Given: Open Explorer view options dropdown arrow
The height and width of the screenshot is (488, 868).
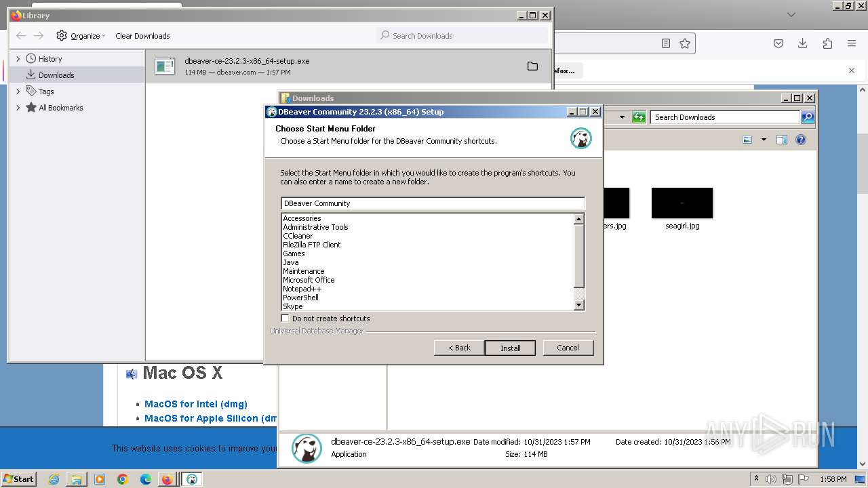Looking at the screenshot, I should click(x=764, y=140).
